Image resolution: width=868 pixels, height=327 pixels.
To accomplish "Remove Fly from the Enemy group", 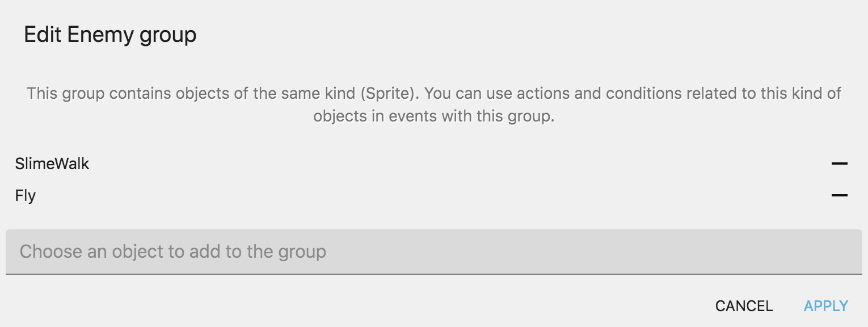I will click(839, 196).
